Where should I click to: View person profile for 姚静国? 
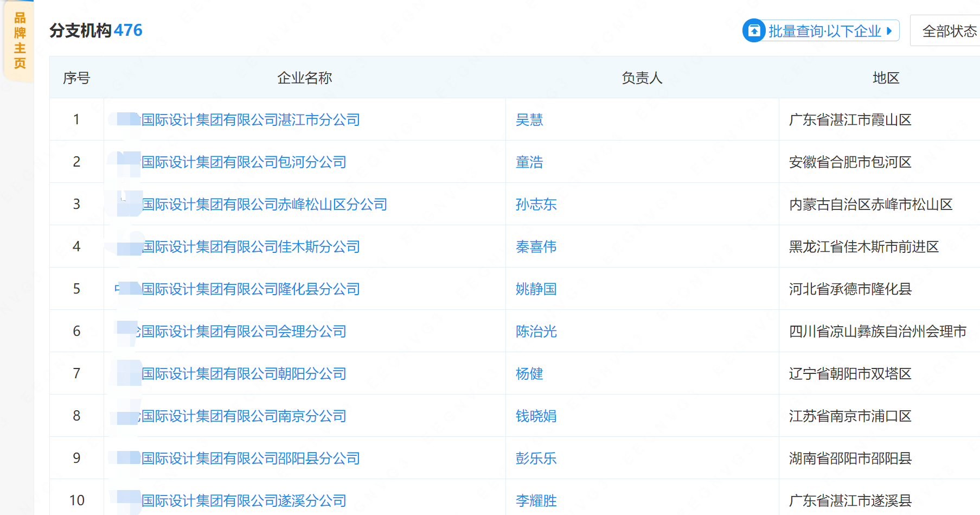pyautogui.click(x=536, y=289)
